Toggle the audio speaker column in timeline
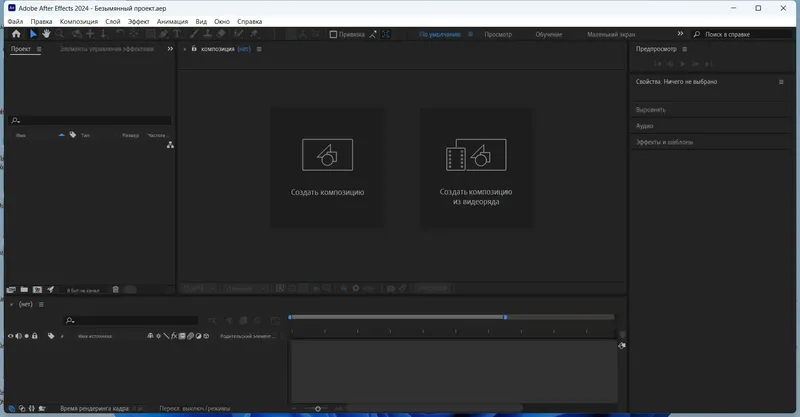The height and width of the screenshot is (417, 800). tap(18, 336)
